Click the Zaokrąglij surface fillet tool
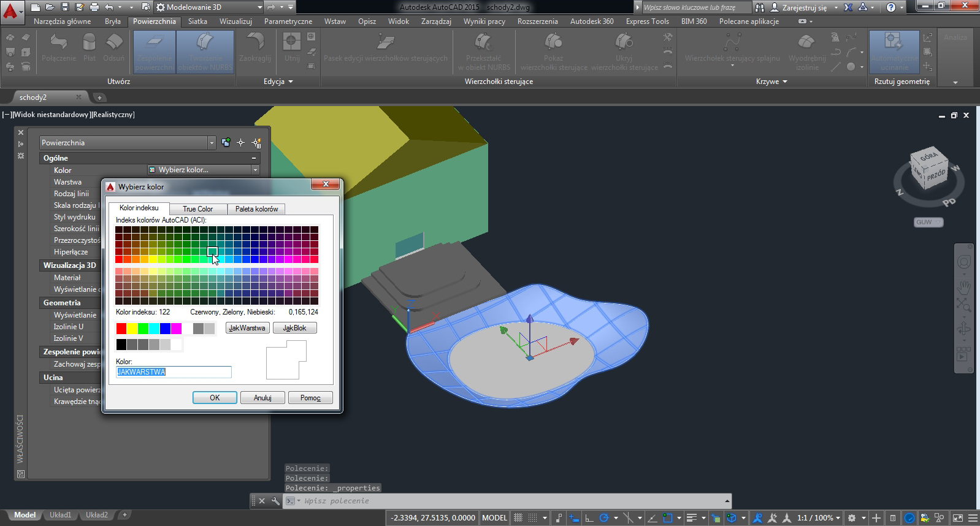980x526 pixels. click(255, 48)
